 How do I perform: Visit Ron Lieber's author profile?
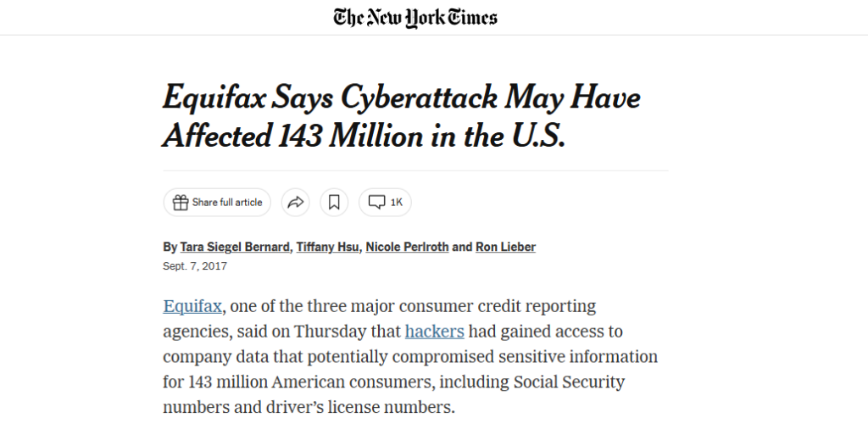[x=505, y=248]
